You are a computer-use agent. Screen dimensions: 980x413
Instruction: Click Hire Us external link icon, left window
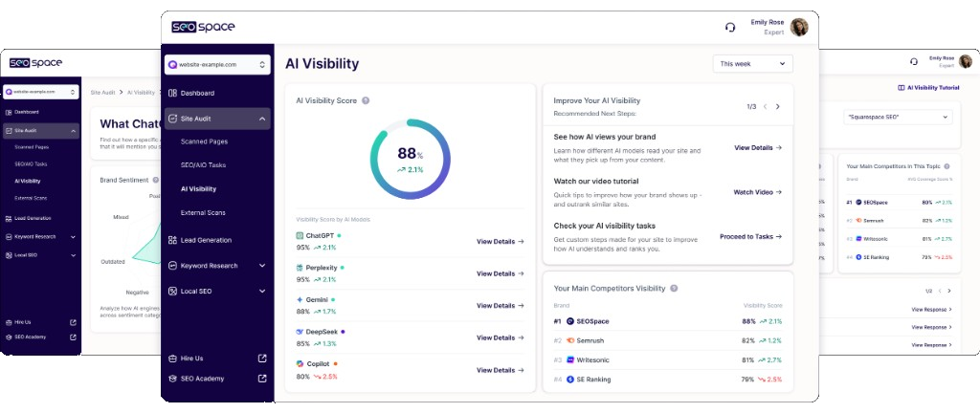(73, 322)
